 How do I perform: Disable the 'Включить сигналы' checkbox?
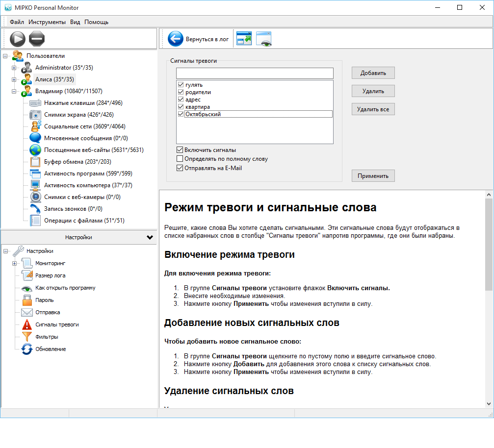(x=180, y=150)
